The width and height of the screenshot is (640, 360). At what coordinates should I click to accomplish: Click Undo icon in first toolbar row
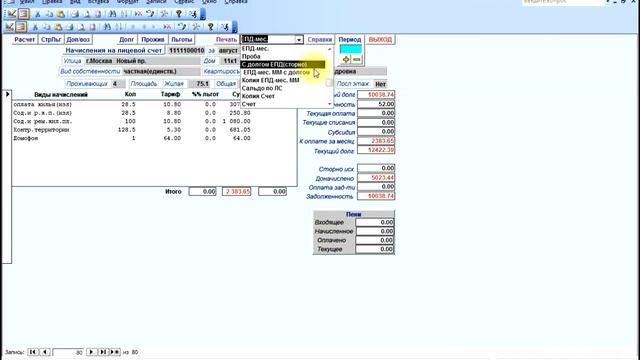pyautogui.click(x=151, y=14)
